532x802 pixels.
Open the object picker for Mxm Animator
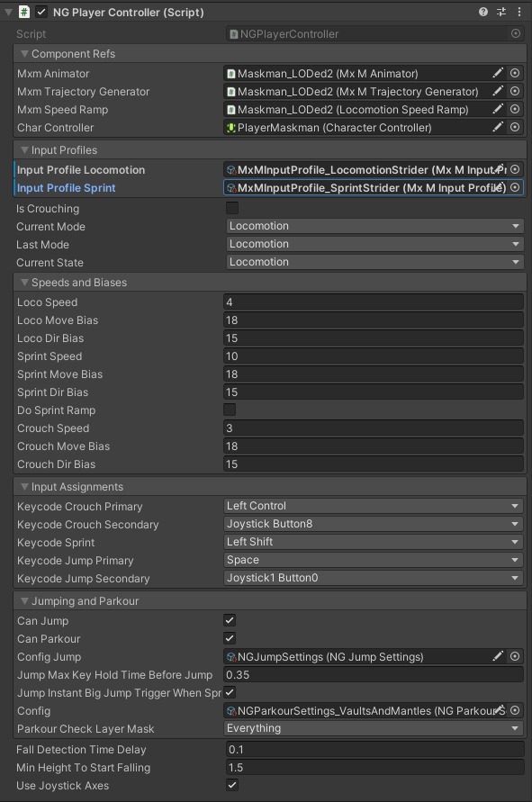coord(514,73)
